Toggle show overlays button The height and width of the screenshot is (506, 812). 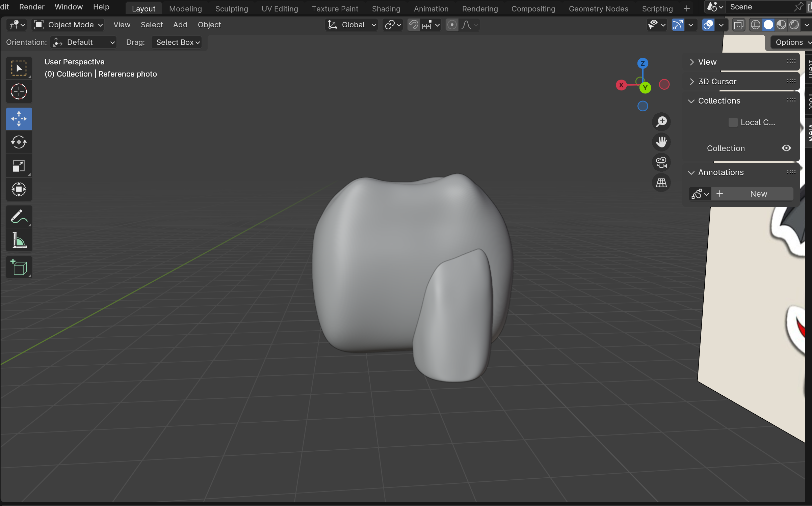click(708, 25)
